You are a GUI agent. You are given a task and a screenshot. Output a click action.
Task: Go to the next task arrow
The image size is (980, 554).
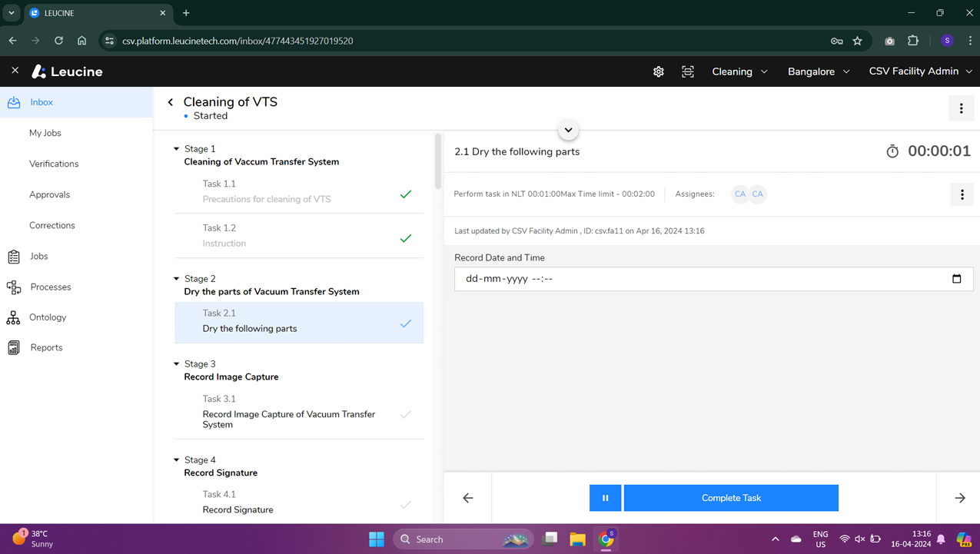959,498
